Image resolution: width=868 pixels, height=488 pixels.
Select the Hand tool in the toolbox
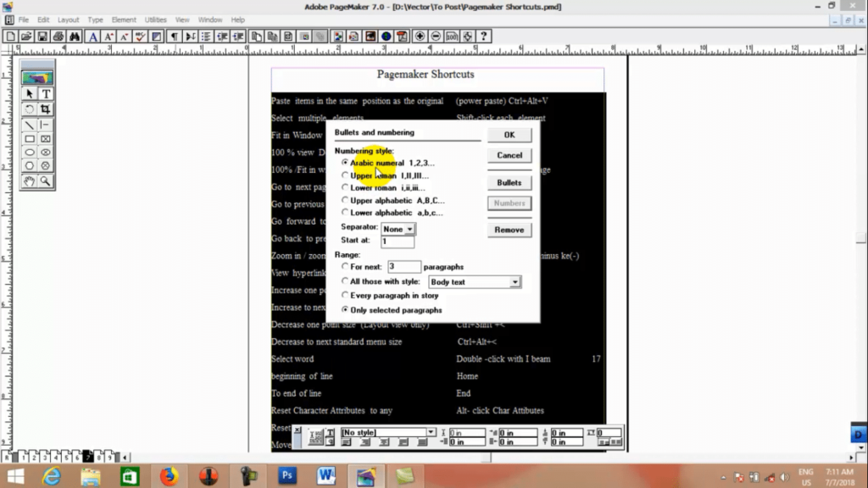click(x=30, y=181)
